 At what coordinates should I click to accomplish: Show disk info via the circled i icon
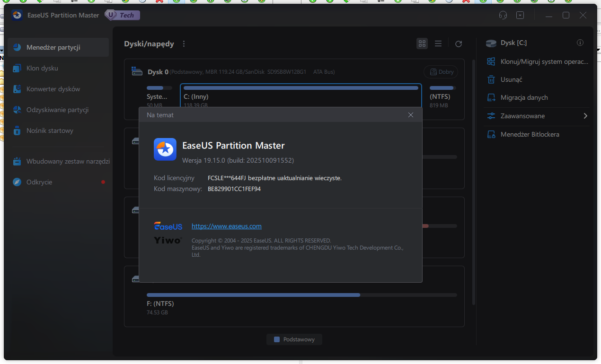580,43
